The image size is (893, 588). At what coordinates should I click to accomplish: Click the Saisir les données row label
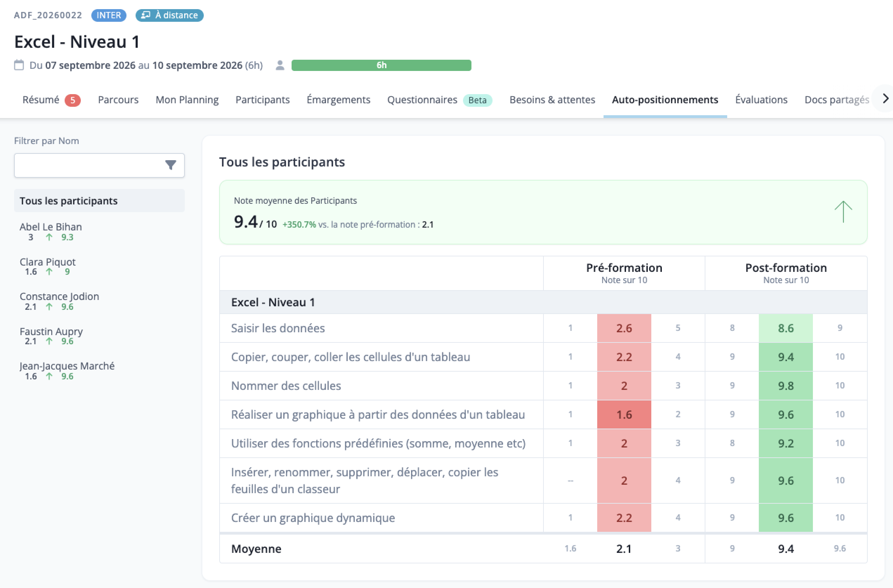(278, 328)
